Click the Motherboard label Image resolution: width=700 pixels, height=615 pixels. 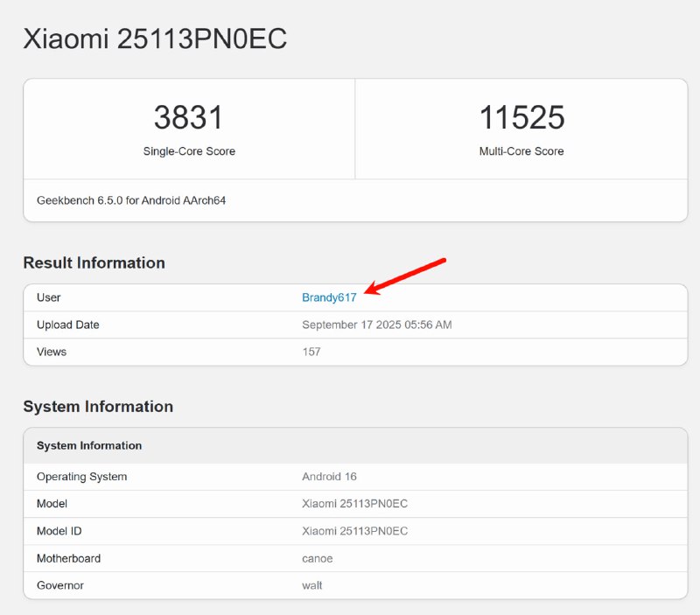click(69, 559)
